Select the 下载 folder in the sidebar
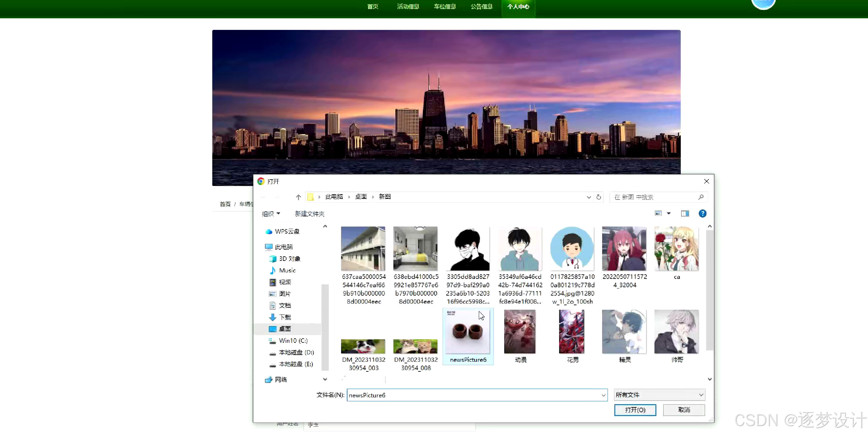 tap(285, 317)
